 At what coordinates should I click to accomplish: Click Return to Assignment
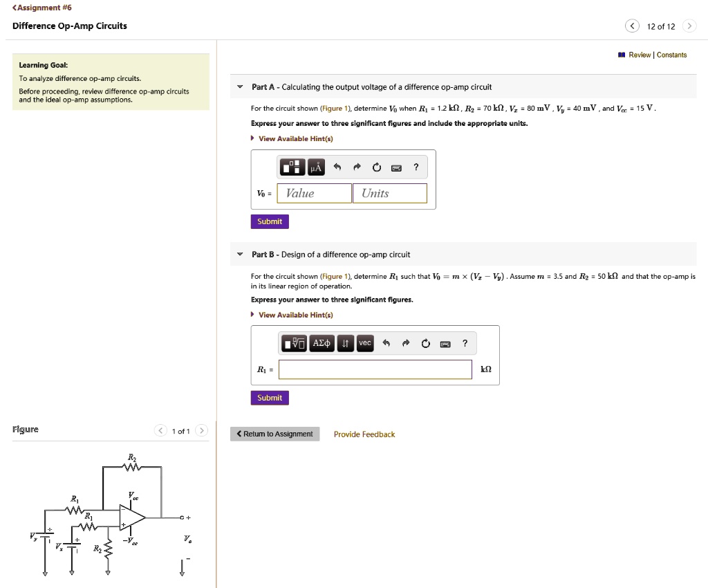[274, 434]
